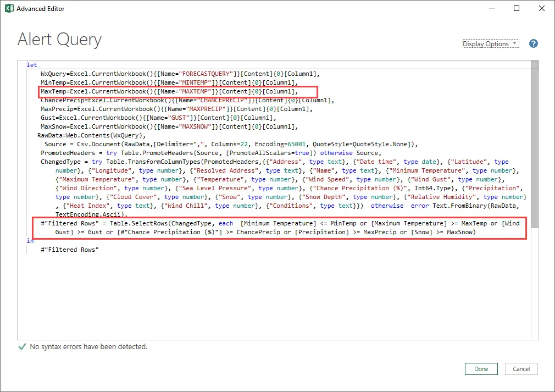Image resolution: width=555 pixels, height=392 pixels.
Task: Click the word in near the bottom of code
Action: [30, 240]
